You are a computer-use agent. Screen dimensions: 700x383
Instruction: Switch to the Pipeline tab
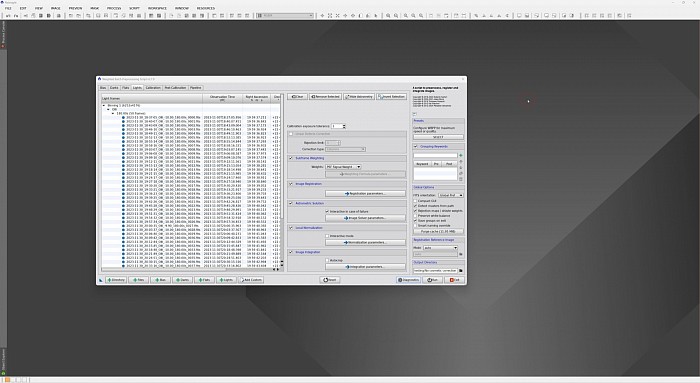(196, 88)
